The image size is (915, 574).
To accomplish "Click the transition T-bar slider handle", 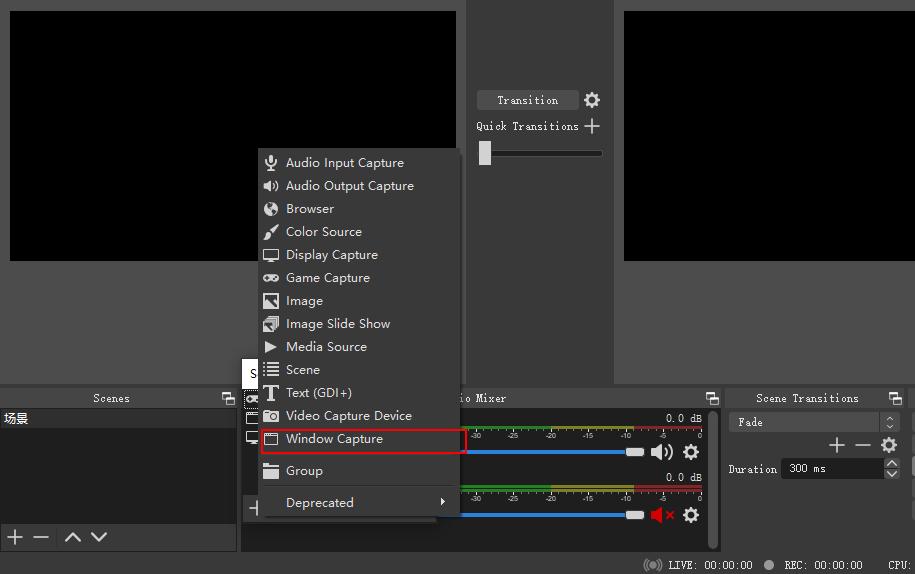I will [x=485, y=153].
